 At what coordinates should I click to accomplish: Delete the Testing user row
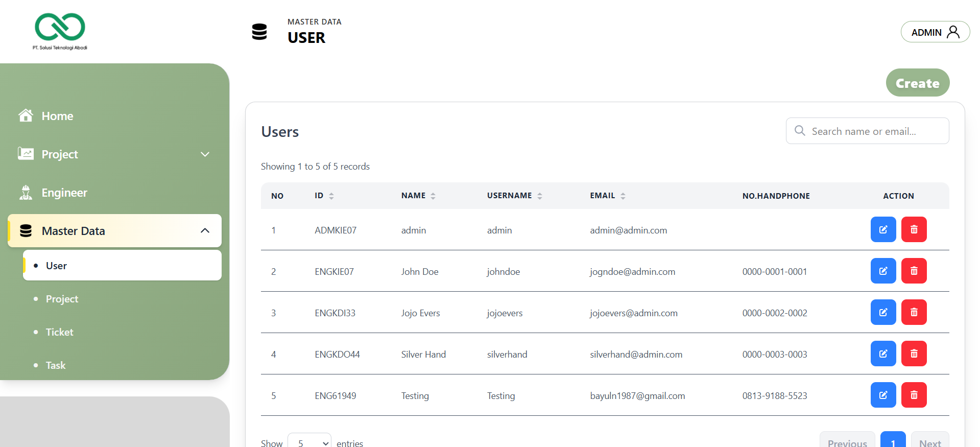coord(914,395)
